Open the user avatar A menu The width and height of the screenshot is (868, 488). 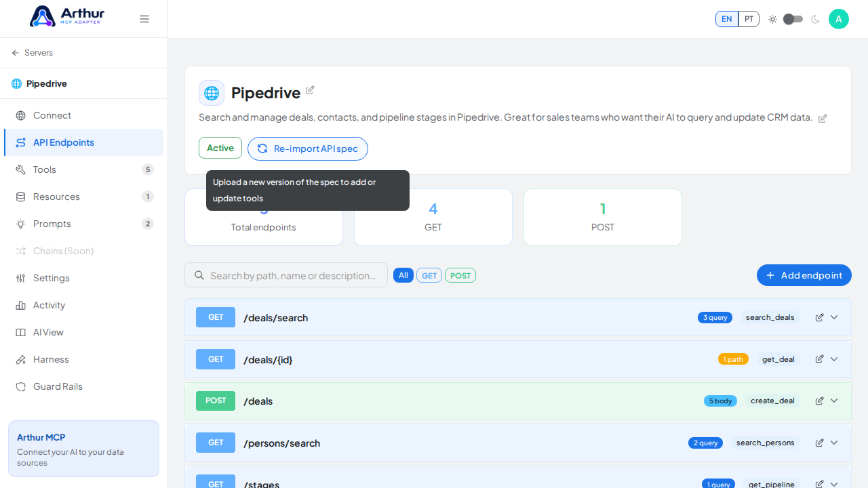(839, 19)
